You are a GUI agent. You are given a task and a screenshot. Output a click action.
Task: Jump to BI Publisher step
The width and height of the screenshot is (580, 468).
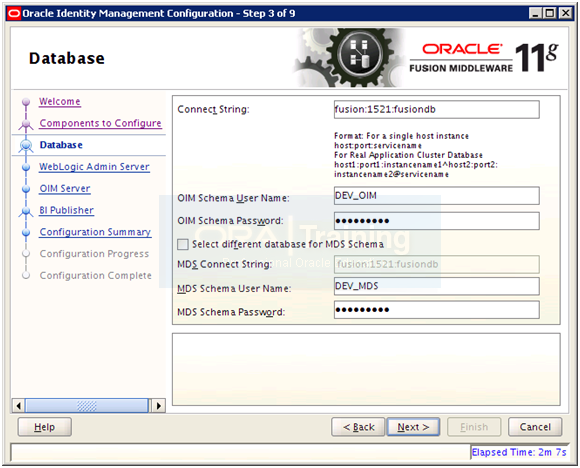click(x=66, y=210)
